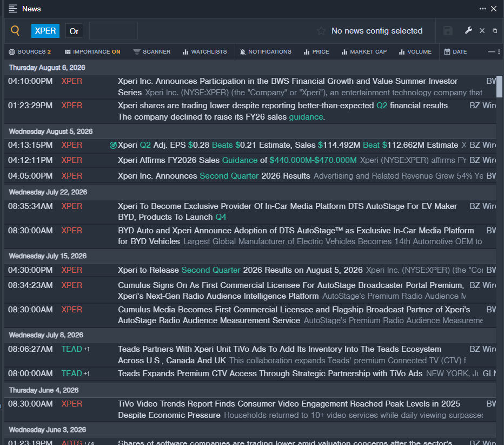Click the earnings badge icon before Xperi Q2
504x445 pixels.
[113, 146]
